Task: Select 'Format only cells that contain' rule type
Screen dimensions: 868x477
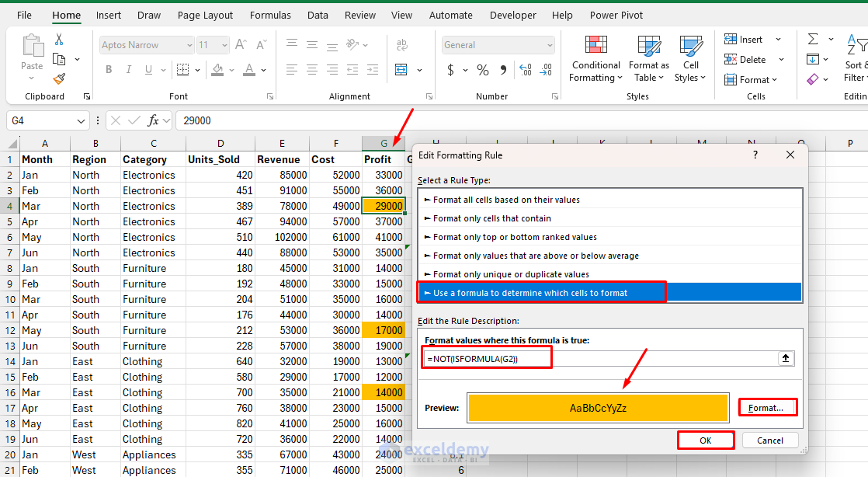Action: tap(610, 218)
